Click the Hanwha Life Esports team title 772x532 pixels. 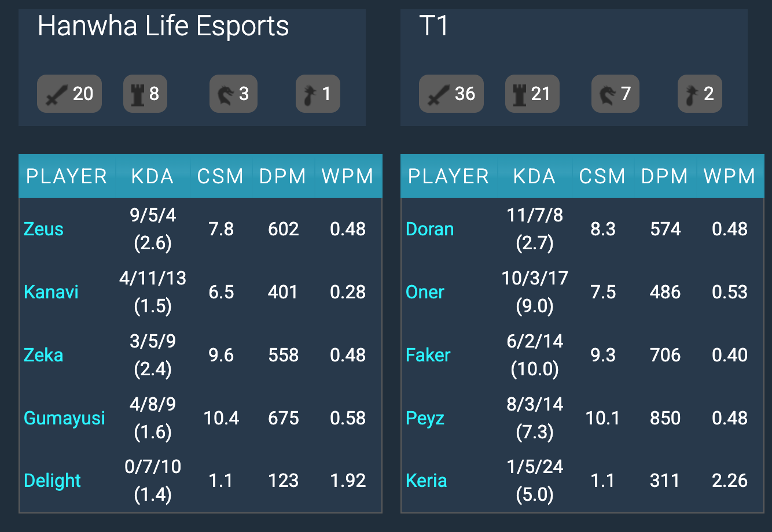(163, 27)
